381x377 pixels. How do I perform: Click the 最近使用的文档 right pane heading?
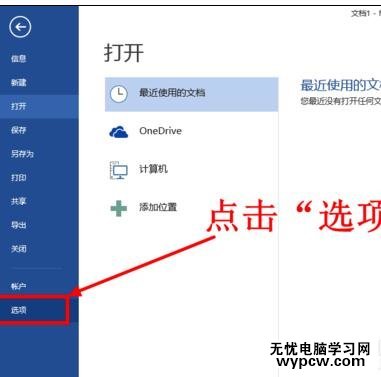[340, 85]
